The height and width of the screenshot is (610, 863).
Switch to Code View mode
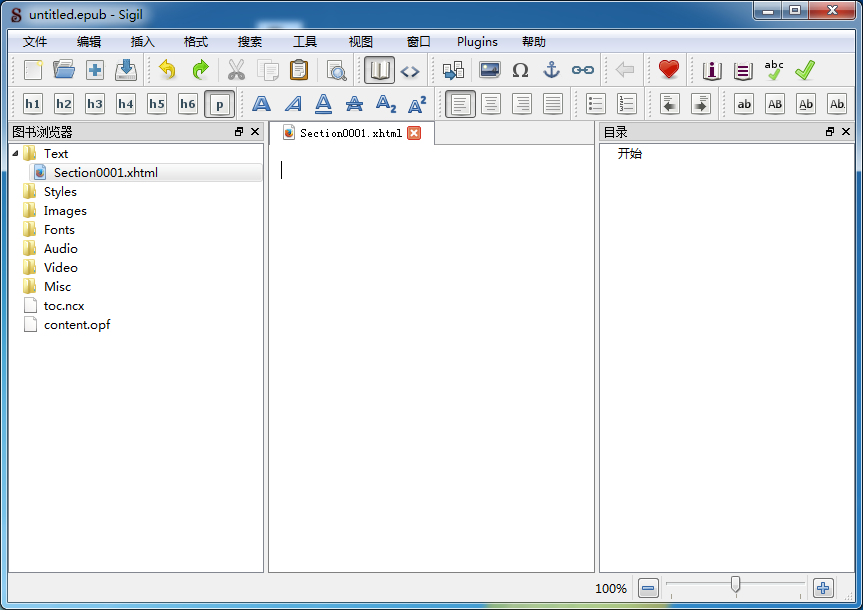(x=410, y=70)
